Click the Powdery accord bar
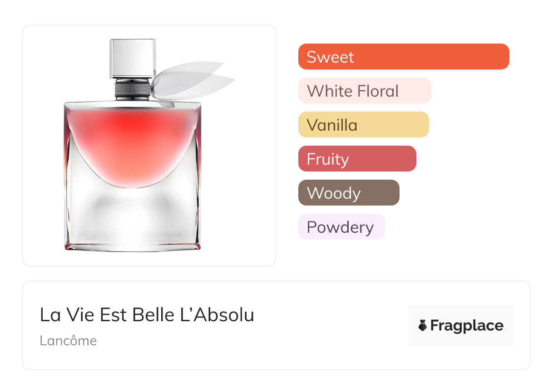The image size is (553, 392). pos(341,227)
